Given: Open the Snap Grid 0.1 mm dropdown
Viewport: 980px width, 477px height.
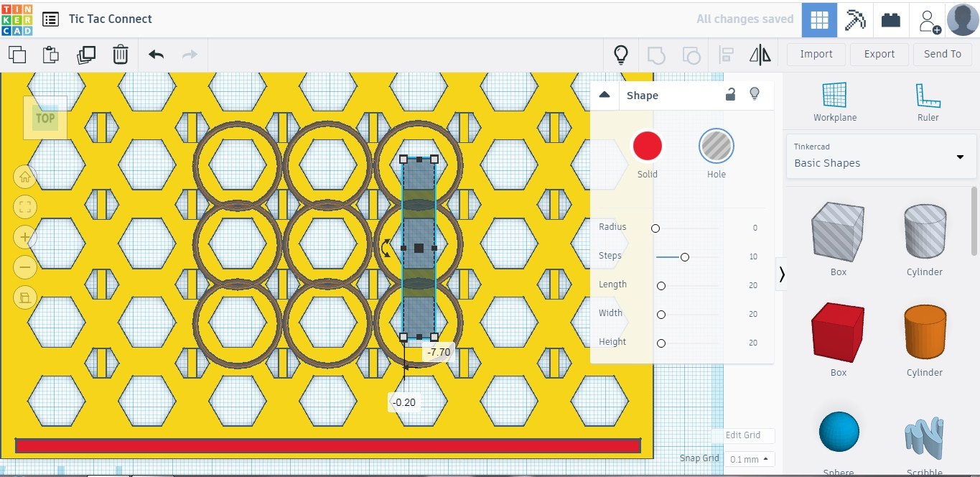Looking at the screenshot, I should [750, 459].
